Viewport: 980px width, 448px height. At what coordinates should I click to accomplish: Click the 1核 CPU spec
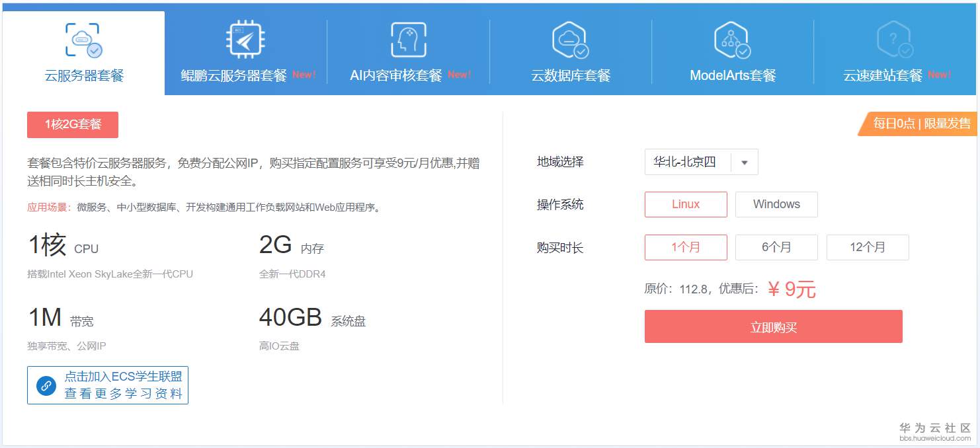63,246
